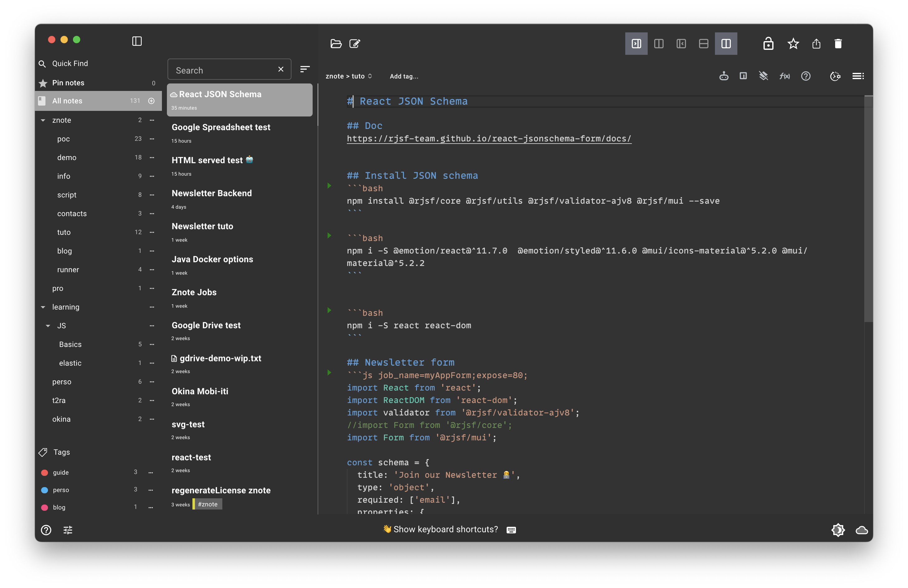Click the crossed-out layers icon
Screen dimensions: 908x588
pos(764,76)
